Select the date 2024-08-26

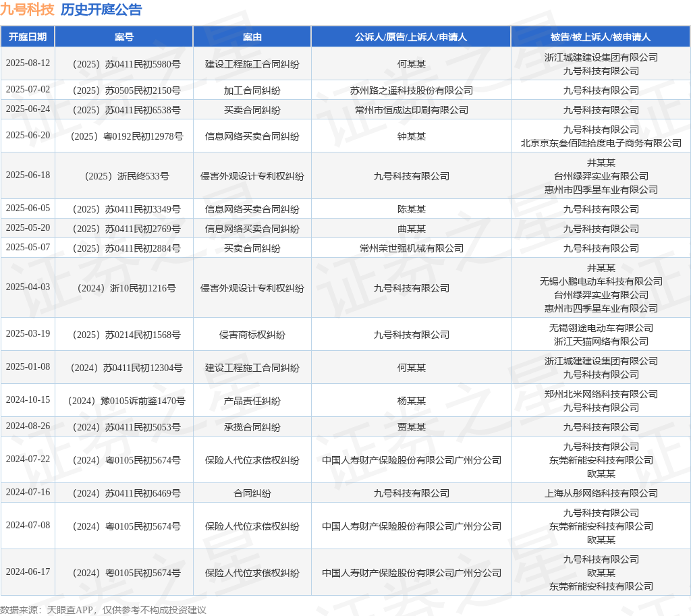28,426
